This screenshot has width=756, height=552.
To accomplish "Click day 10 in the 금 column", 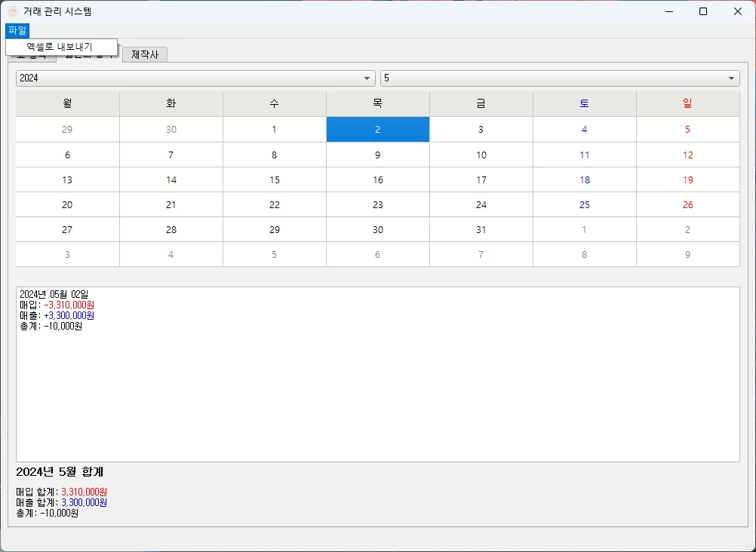I will pos(481,155).
